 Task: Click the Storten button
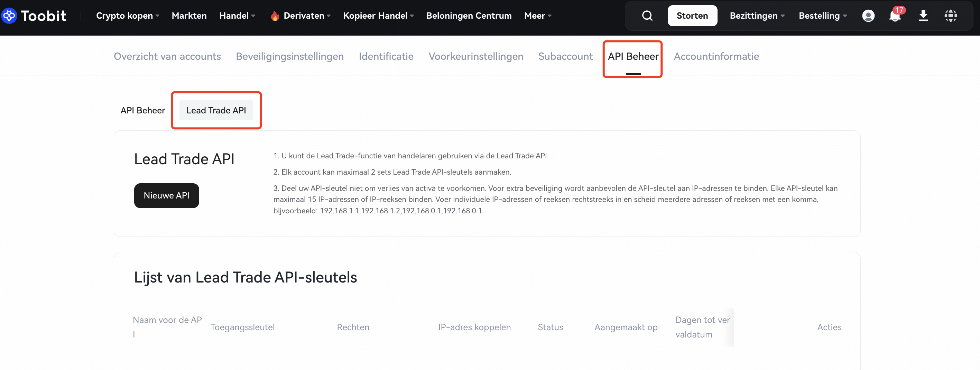[692, 16]
